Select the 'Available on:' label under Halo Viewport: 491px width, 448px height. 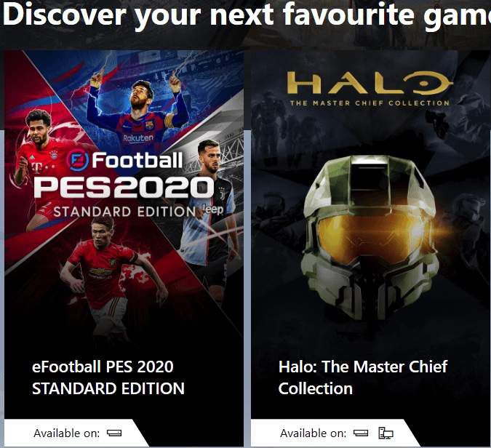click(x=313, y=433)
